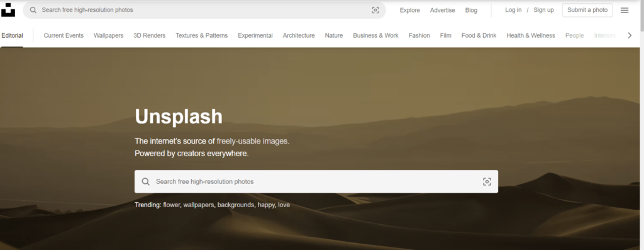Click the Unsplash heading text
Screen dimensions: 644x250
(x=179, y=116)
